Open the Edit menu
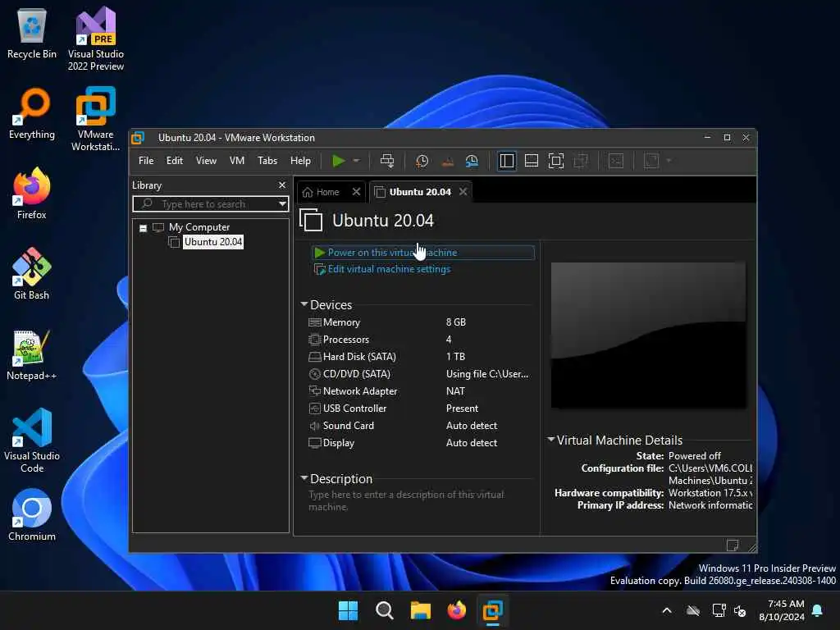 174,161
